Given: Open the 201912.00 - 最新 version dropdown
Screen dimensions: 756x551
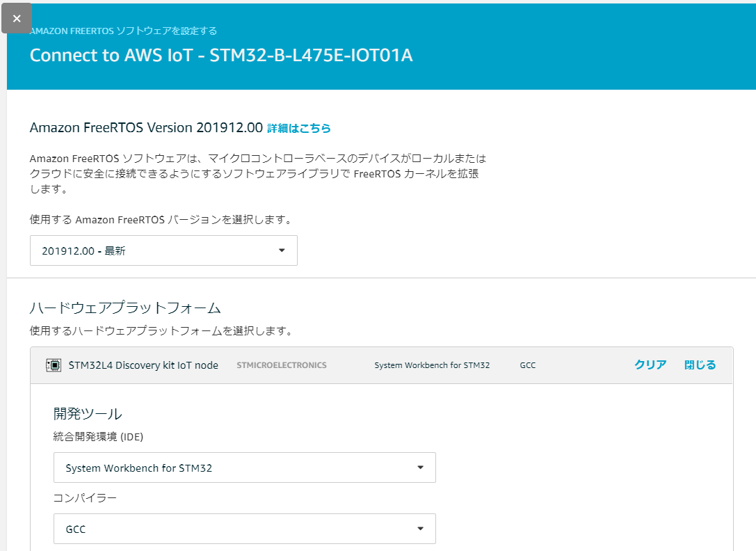Looking at the screenshot, I should pyautogui.click(x=163, y=250).
